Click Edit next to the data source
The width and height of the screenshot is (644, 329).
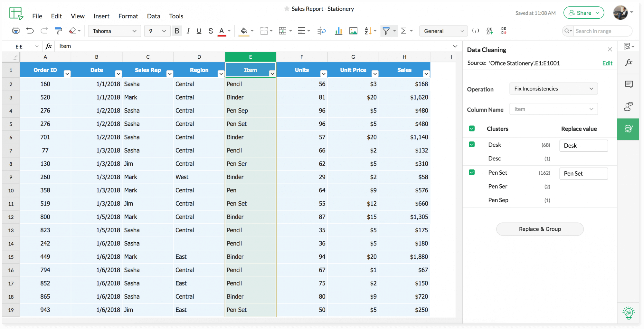(x=607, y=63)
